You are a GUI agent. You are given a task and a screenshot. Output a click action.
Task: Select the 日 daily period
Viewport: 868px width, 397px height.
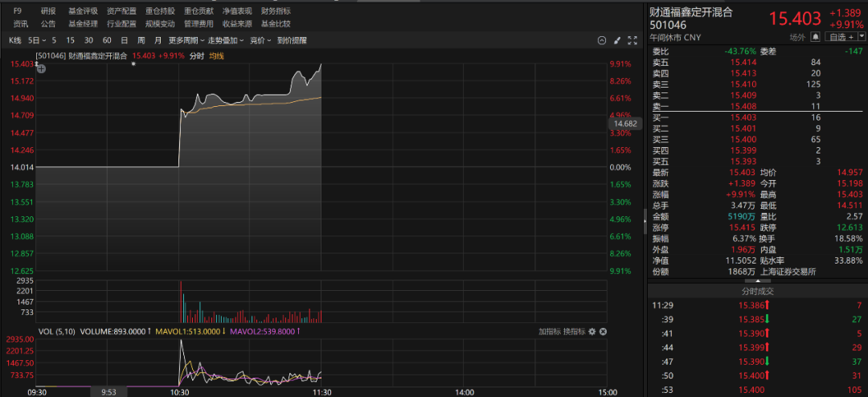click(125, 40)
